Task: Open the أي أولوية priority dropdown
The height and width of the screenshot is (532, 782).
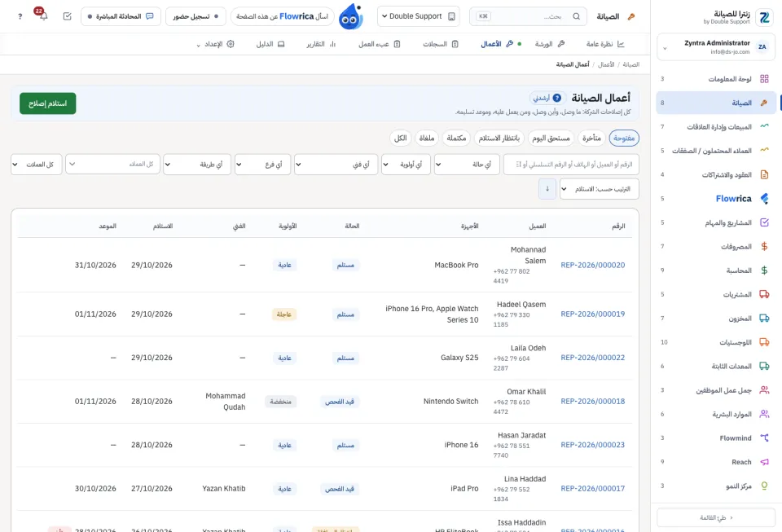Action: pos(406,164)
